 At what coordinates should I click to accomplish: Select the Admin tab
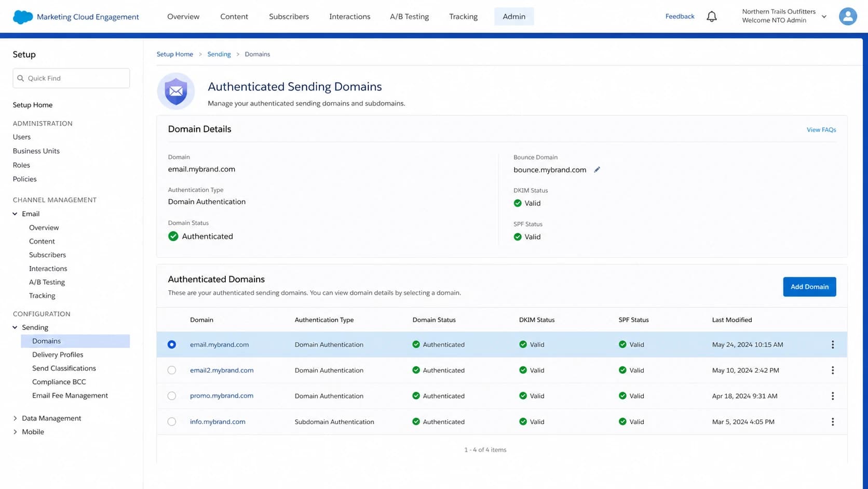click(514, 17)
